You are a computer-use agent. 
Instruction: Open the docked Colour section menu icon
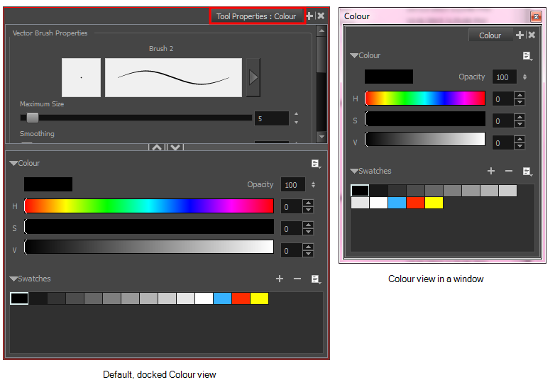316,164
